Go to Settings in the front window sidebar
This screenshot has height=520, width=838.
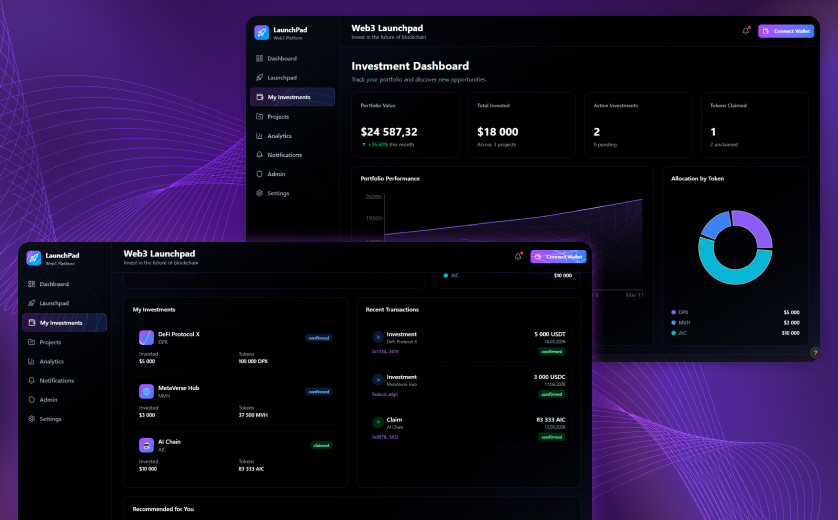pos(51,419)
